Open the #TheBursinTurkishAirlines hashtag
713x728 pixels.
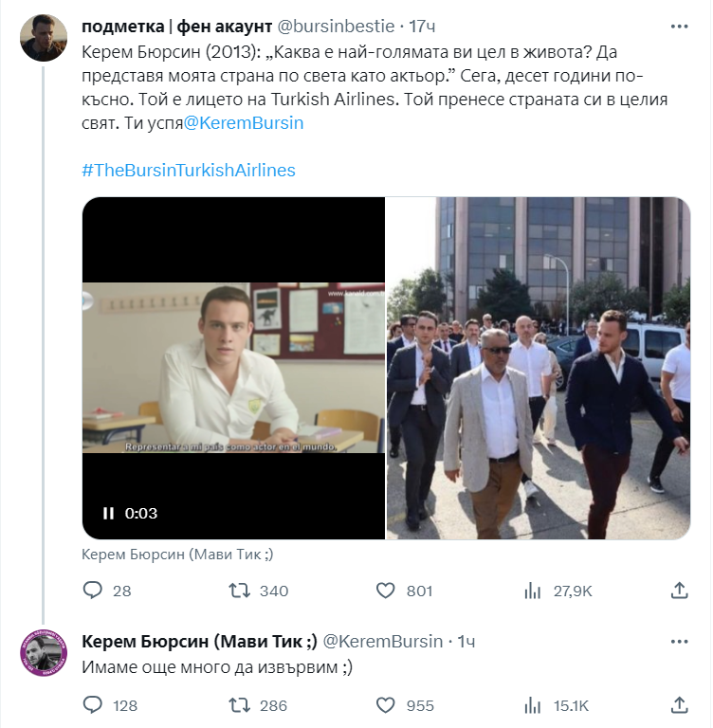pos(189,171)
